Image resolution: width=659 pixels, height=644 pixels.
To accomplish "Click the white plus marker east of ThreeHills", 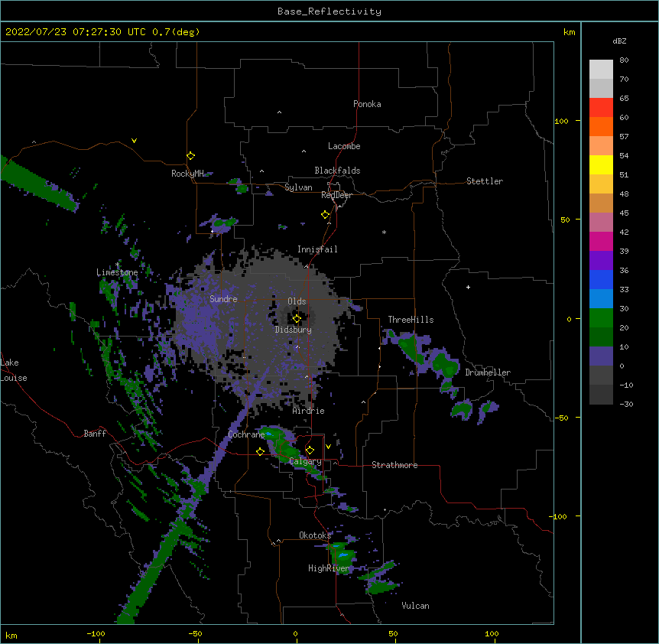I will [468, 287].
